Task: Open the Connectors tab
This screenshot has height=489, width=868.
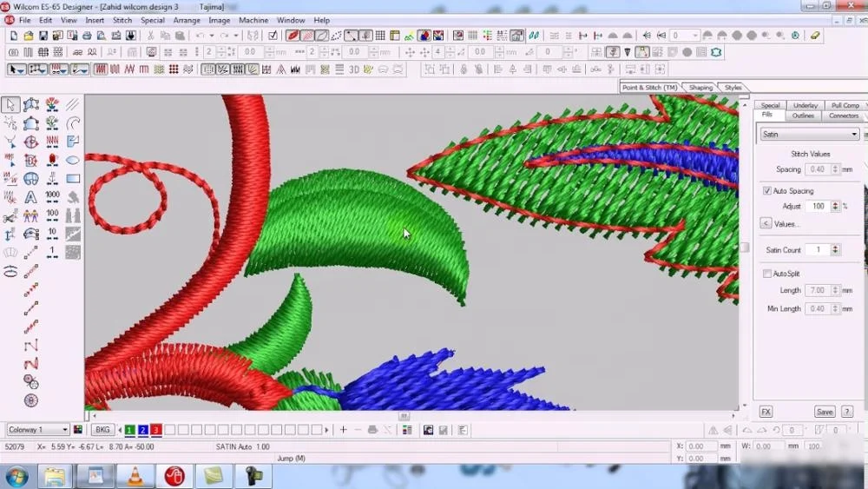Action: coord(843,116)
